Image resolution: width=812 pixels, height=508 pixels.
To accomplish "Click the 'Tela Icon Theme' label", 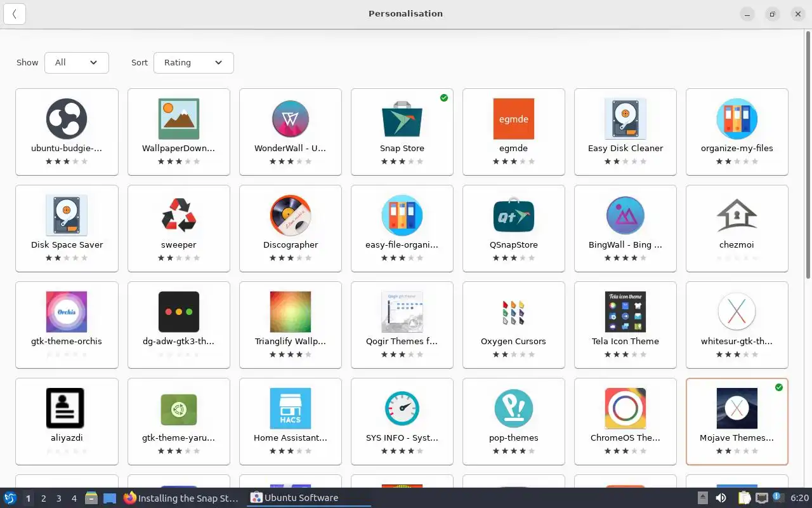I will tap(625, 341).
